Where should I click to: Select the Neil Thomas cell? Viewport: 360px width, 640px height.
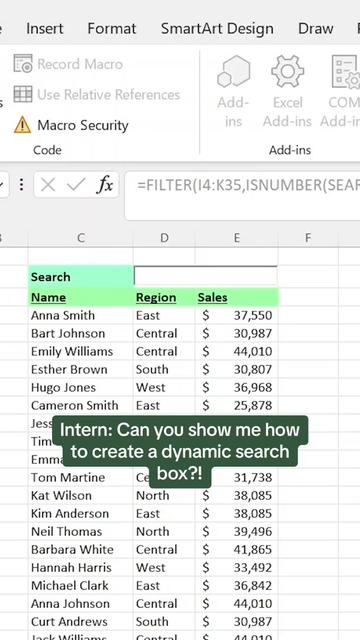coord(81,531)
